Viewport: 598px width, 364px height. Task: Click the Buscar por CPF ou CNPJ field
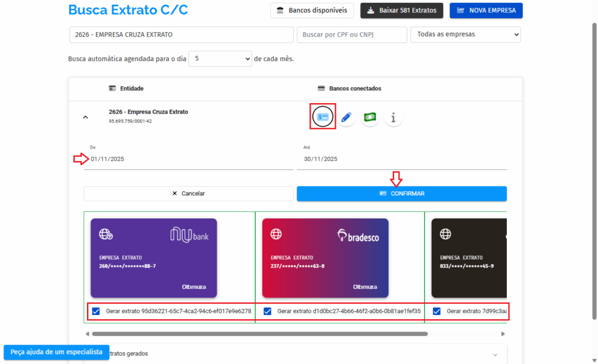pyautogui.click(x=352, y=35)
